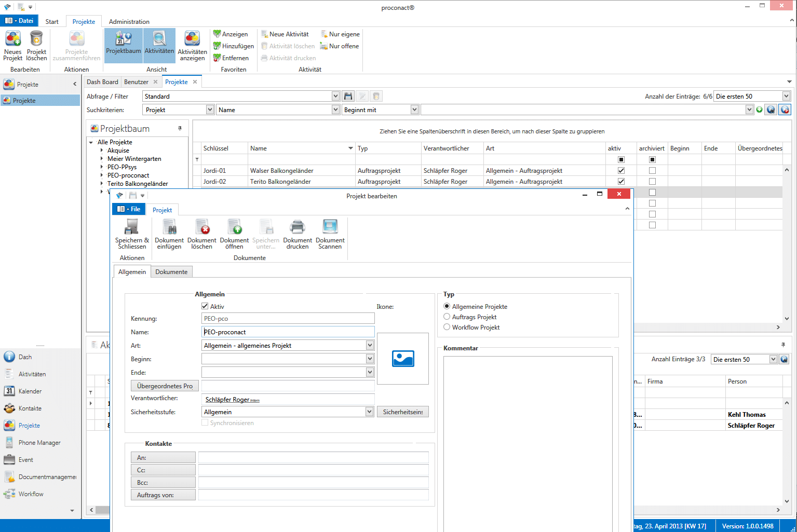The width and height of the screenshot is (797, 532).
Task: Click Hinzufügen favorite icon
Action: pyautogui.click(x=234, y=46)
